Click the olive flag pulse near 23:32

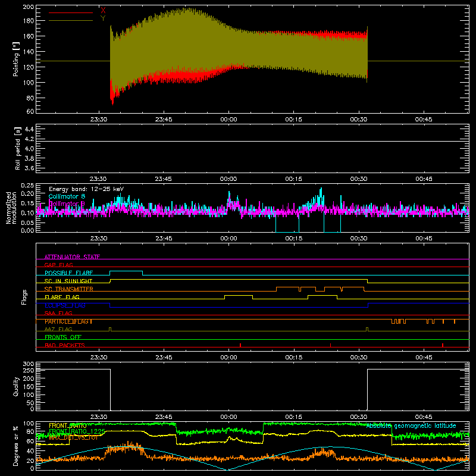click(x=110, y=329)
